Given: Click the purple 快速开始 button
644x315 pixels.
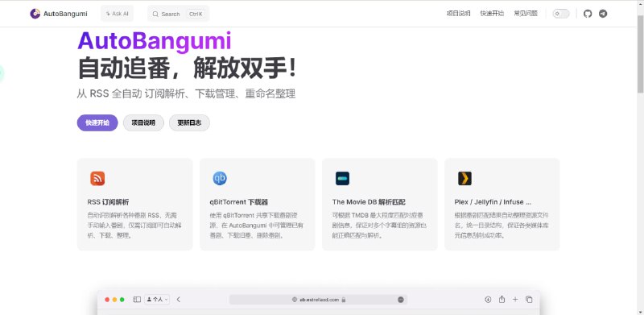Looking at the screenshot, I should pyautogui.click(x=97, y=122).
